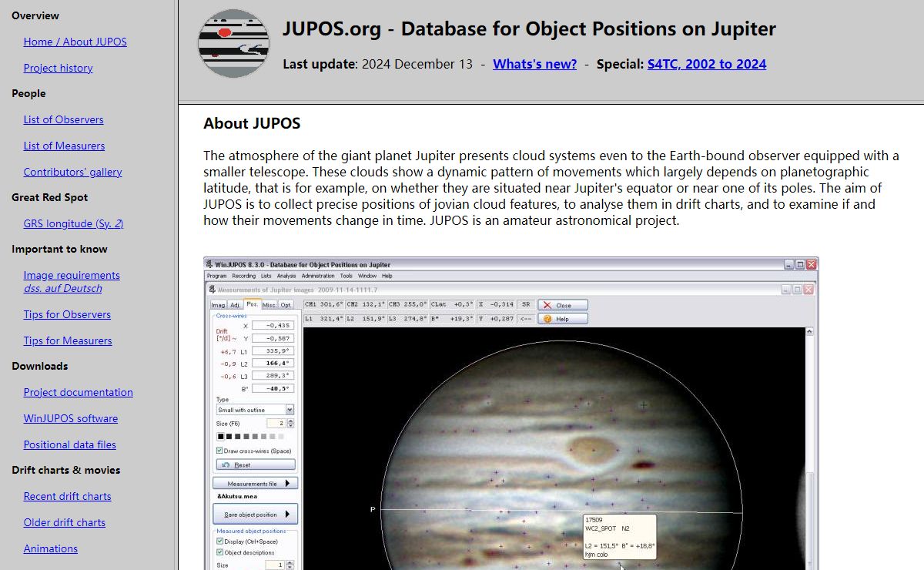Click the Lists menu in WinJUPOS screenshot
924x570 pixels.
click(x=266, y=276)
